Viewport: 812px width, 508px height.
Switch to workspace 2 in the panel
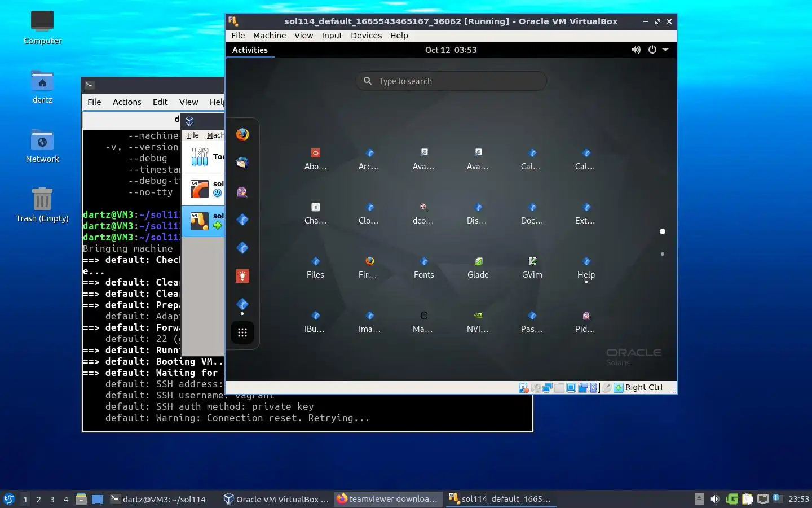38,499
